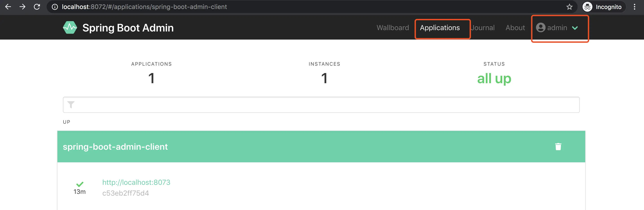Select the Applications nav item

(440, 28)
